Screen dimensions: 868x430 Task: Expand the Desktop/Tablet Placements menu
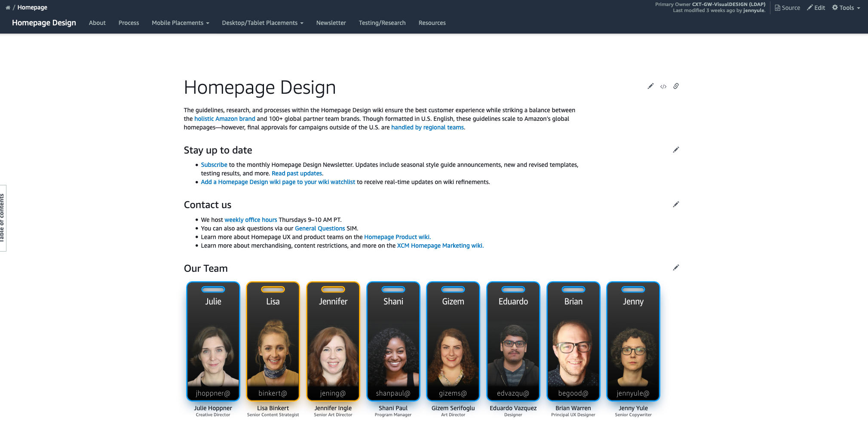(263, 23)
